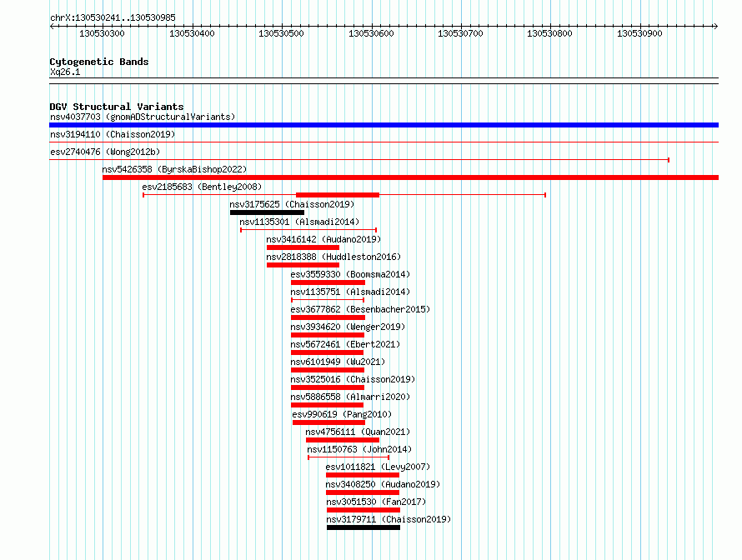Screen dimensions: 742x560
Task: Open nsv3934620 (Wenger2019) variant
Action: pos(348,327)
